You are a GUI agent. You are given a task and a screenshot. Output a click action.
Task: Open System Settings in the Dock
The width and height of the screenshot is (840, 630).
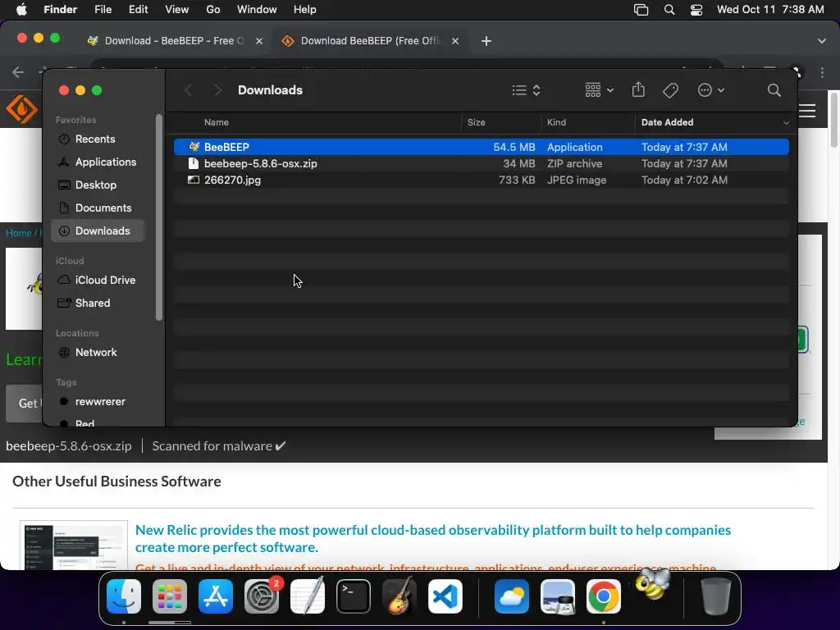coord(262,596)
